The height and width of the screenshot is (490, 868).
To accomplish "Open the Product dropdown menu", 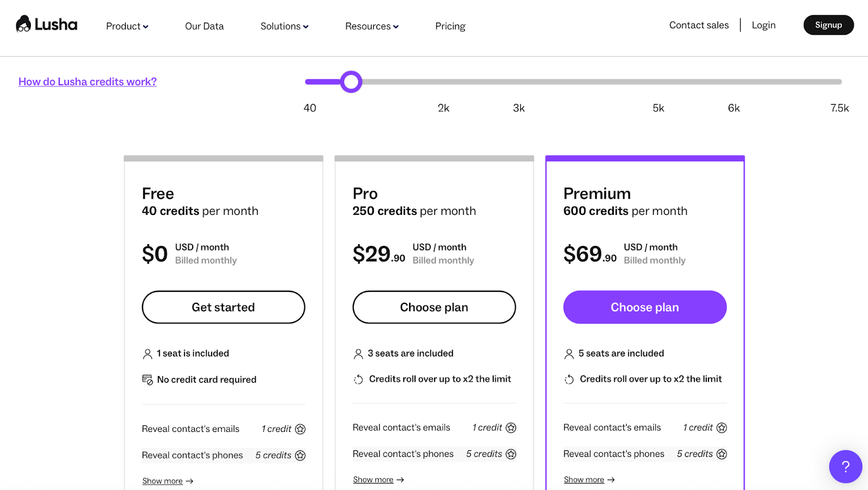I will coord(126,26).
